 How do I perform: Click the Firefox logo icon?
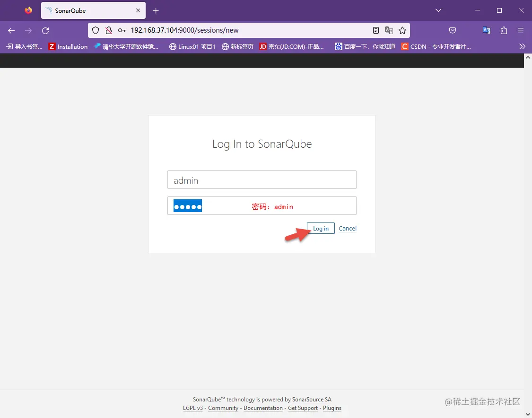click(28, 10)
